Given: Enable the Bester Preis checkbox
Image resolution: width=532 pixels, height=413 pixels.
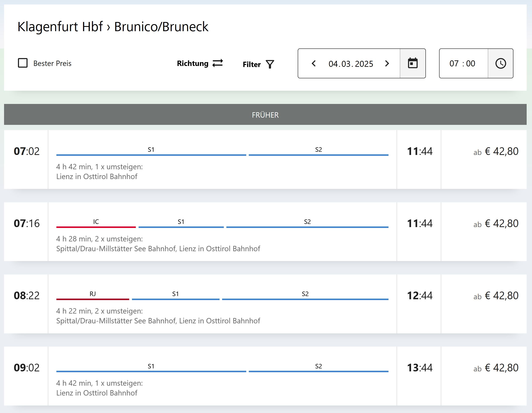Looking at the screenshot, I should (x=23, y=63).
